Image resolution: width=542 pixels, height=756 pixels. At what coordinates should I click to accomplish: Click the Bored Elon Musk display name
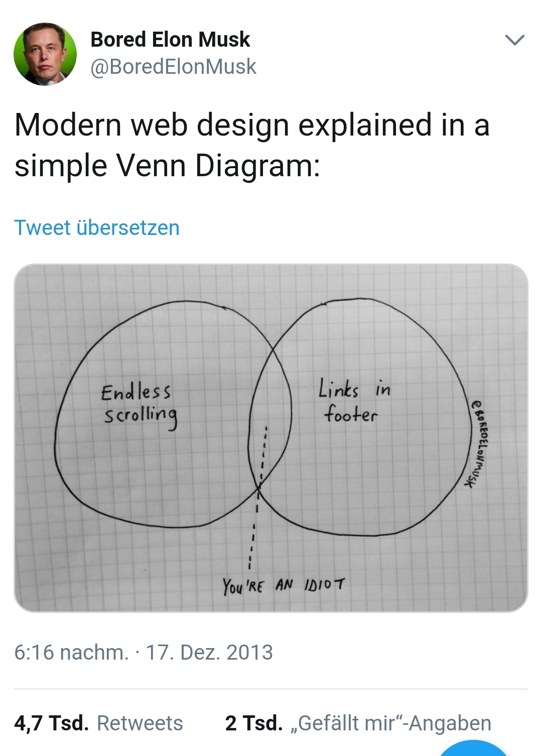170,40
